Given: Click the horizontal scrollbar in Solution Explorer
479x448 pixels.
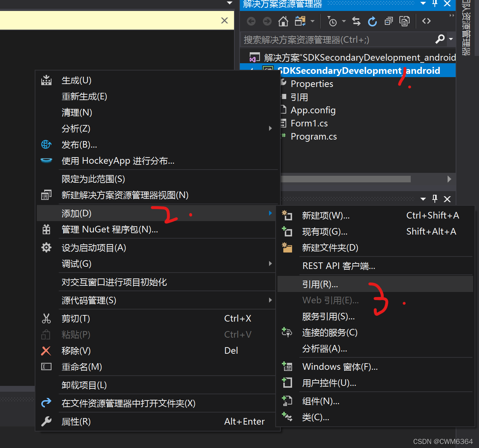Looking at the screenshot, I should tap(345, 179).
